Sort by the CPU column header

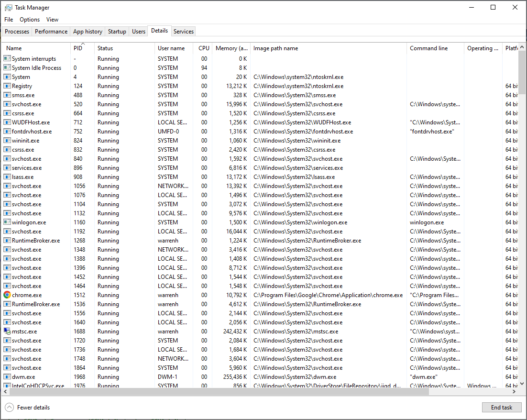(x=203, y=48)
